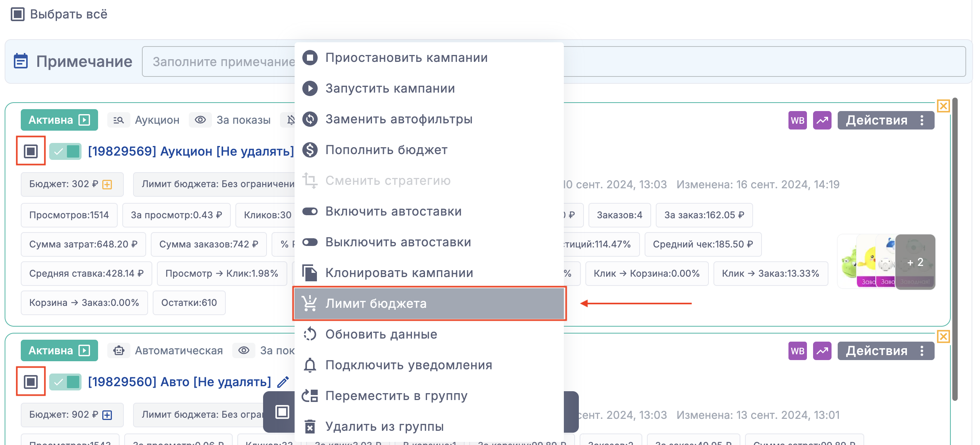Open Действия dropdown on Авто campaign
The image size is (980, 445).
point(885,351)
